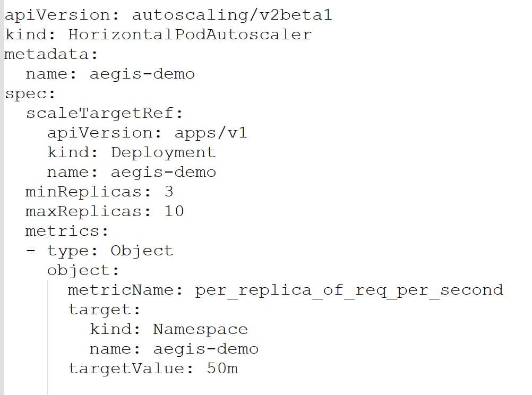
Task: Click the apiVersion autoscaling/v2beta1 value
Action: 232,15
